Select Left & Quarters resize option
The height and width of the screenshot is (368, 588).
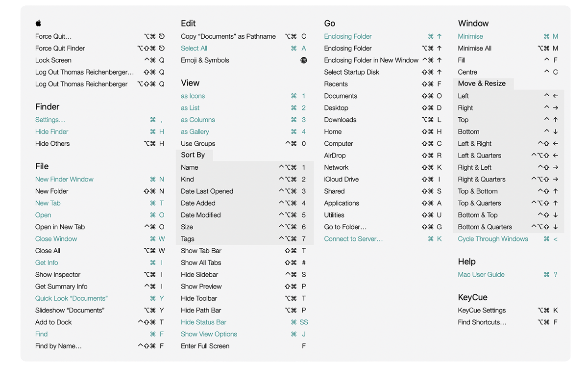pyautogui.click(x=480, y=156)
